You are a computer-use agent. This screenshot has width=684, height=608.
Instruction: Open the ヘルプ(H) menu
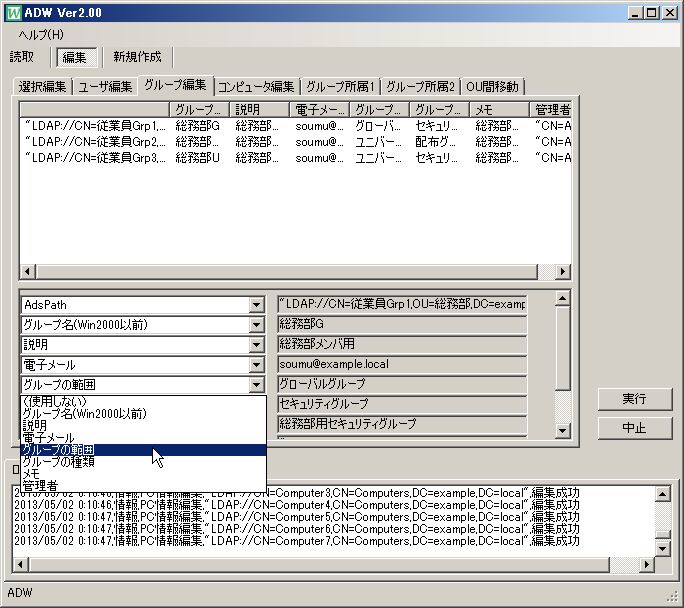41,34
